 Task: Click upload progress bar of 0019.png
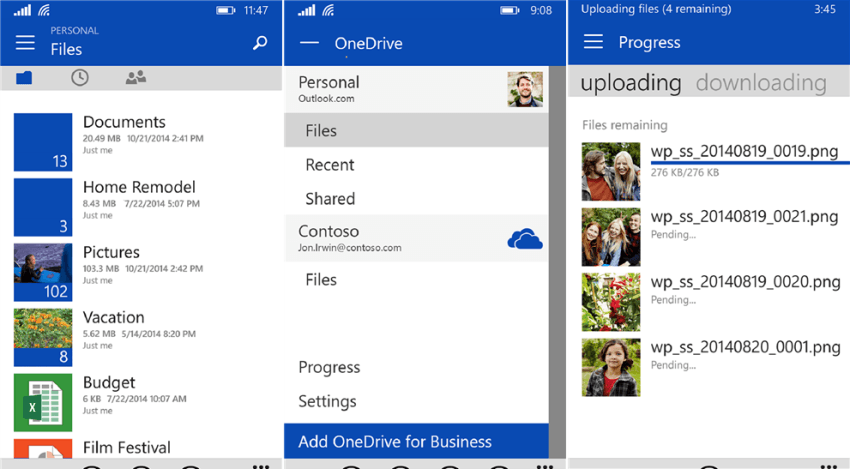[x=750, y=162]
